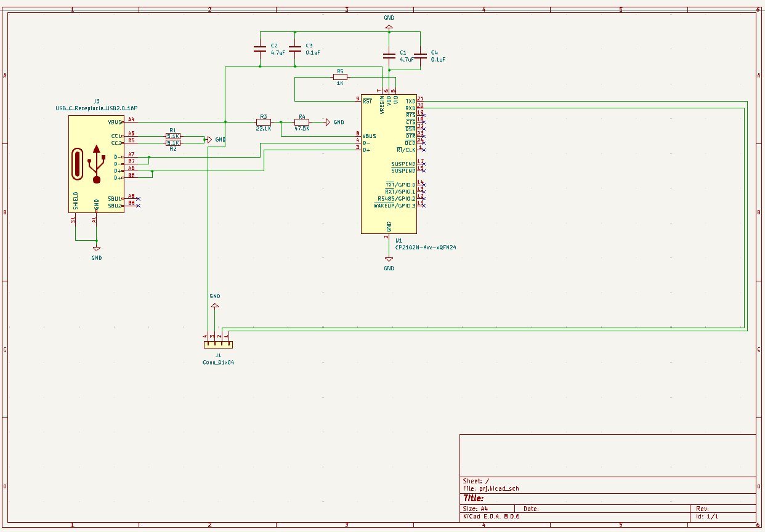Screen dimensions: 765x532
Task: Click the RI/CLK pin label
Action: [x=406, y=150]
